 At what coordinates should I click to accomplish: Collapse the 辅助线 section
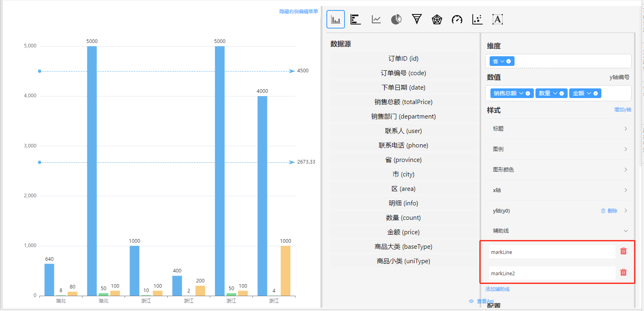[626, 231]
